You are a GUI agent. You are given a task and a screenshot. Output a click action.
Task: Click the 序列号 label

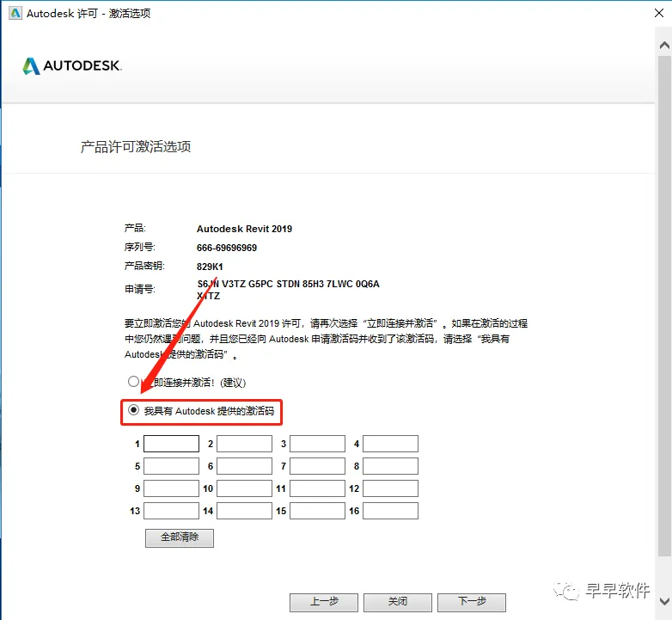tap(140, 247)
